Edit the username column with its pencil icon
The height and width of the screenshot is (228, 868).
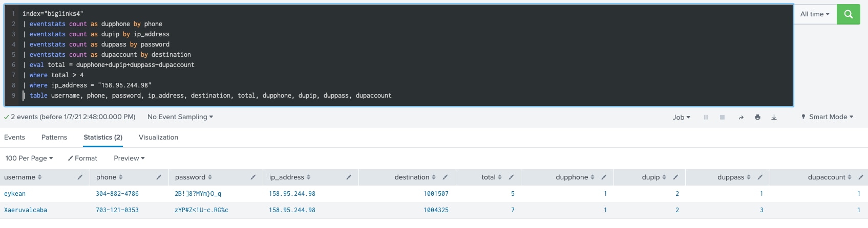(80, 177)
